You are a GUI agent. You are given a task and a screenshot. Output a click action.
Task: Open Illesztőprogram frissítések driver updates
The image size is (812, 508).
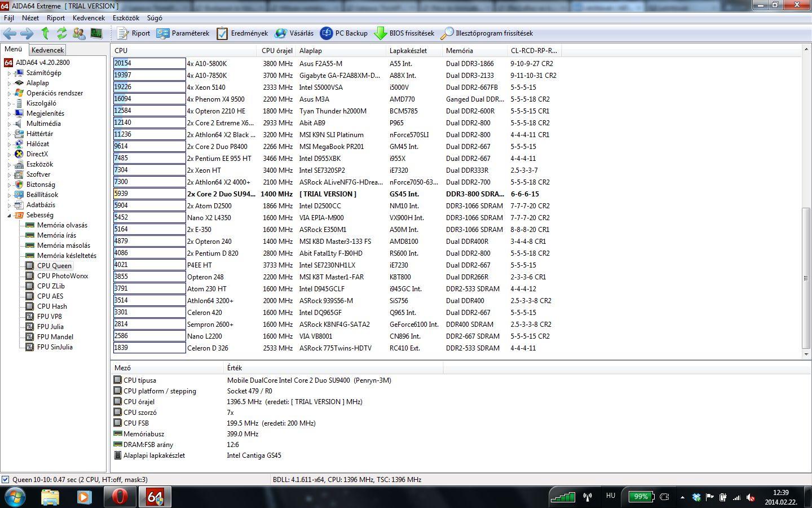pos(487,33)
